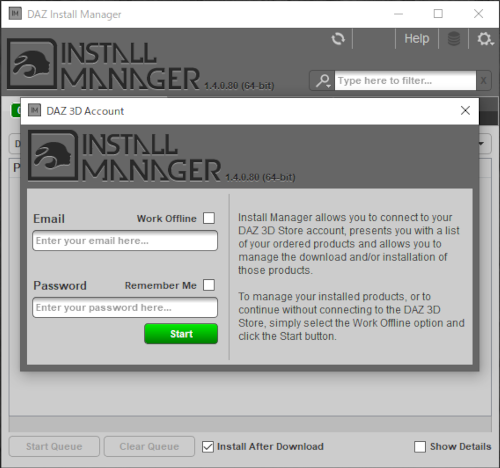Click the Install Manager logo in main window
This screenshot has height=468, width=500.
tap(103, 64)
